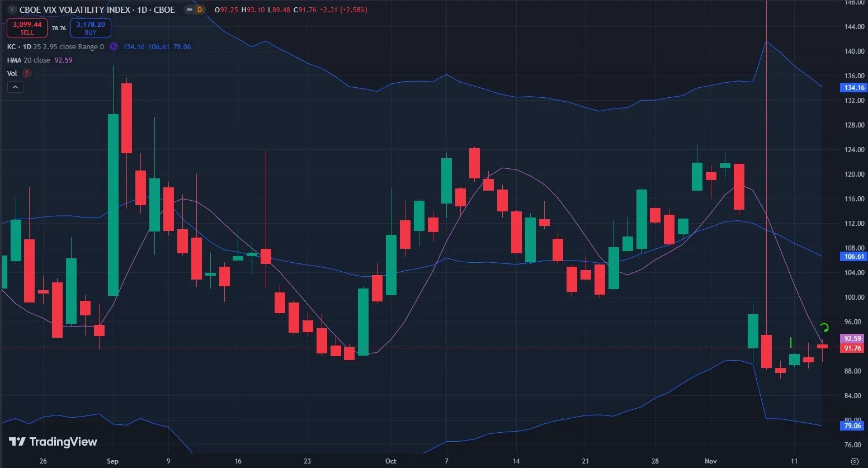Screen dimensions: 868x468
Task: Click the 3,099.44 SELL button
Action: point(27,28)
